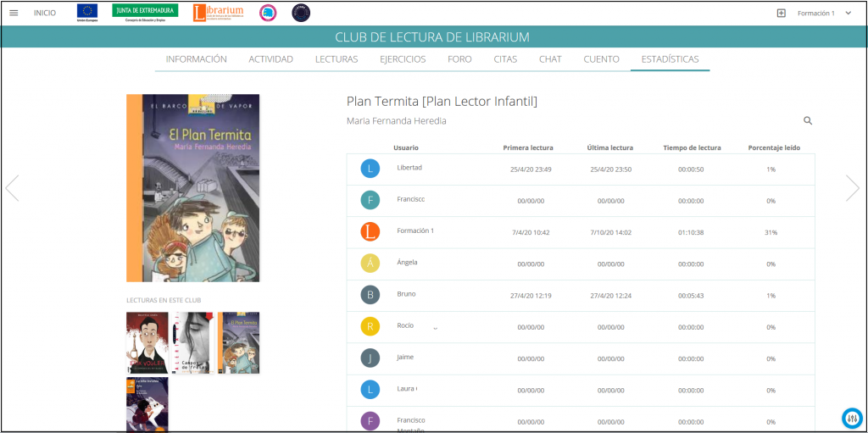This screenshot has width=868, height=433.
Task: Click Bruno's reading time 00:05:43
Action: coord(691,296)
